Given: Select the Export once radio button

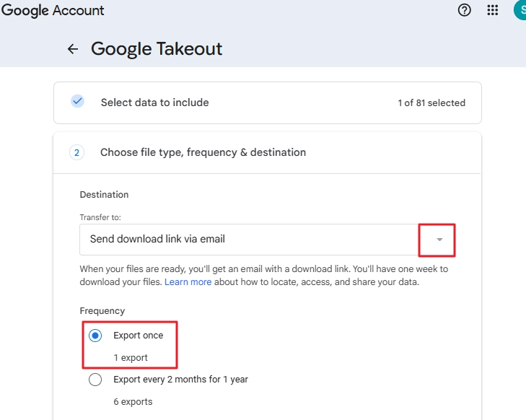Looking at the screenshot, I should click(x=95, y=336).
